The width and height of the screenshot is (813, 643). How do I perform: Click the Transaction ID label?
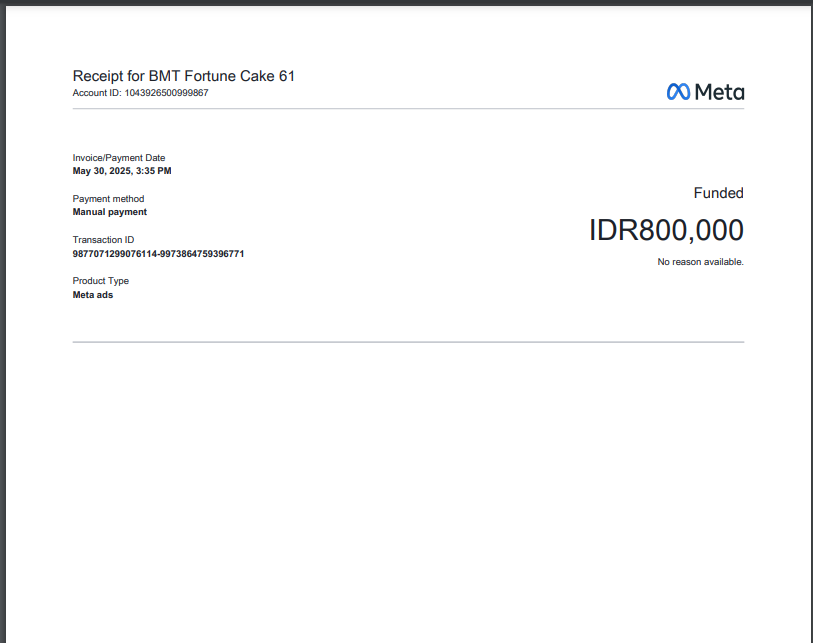(103, 240)
